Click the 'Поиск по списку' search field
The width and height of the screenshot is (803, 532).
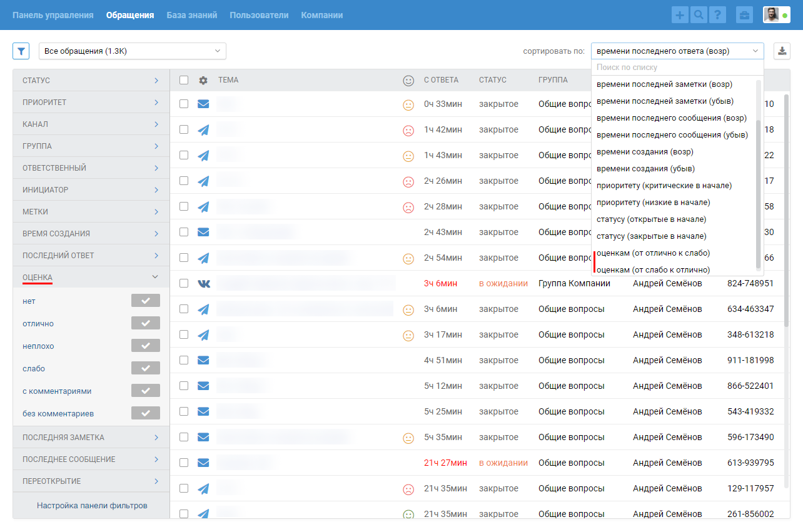tap(677, 67)
